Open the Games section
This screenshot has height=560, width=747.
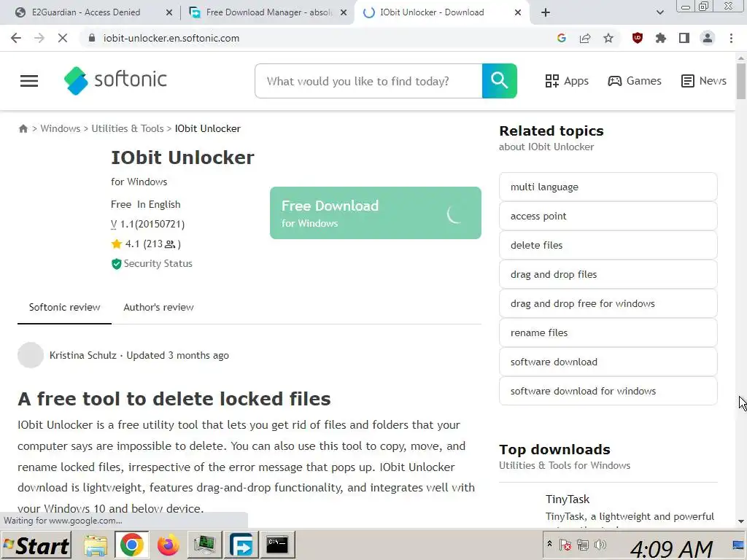[x=635, y=81]
